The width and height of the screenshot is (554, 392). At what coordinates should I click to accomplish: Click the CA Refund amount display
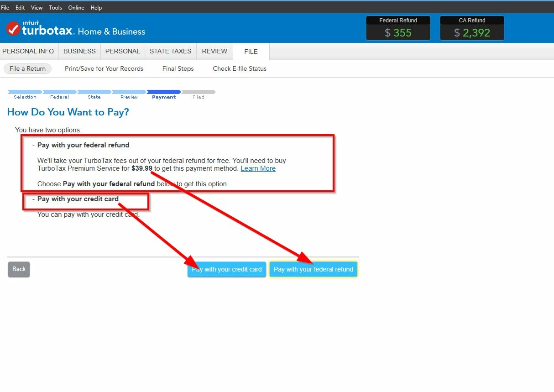tap(472, 32)
